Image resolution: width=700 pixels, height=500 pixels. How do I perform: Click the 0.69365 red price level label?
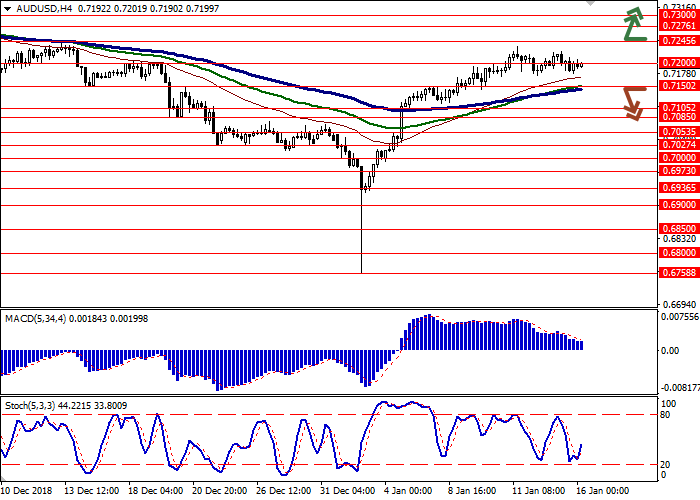pos(679,187)
